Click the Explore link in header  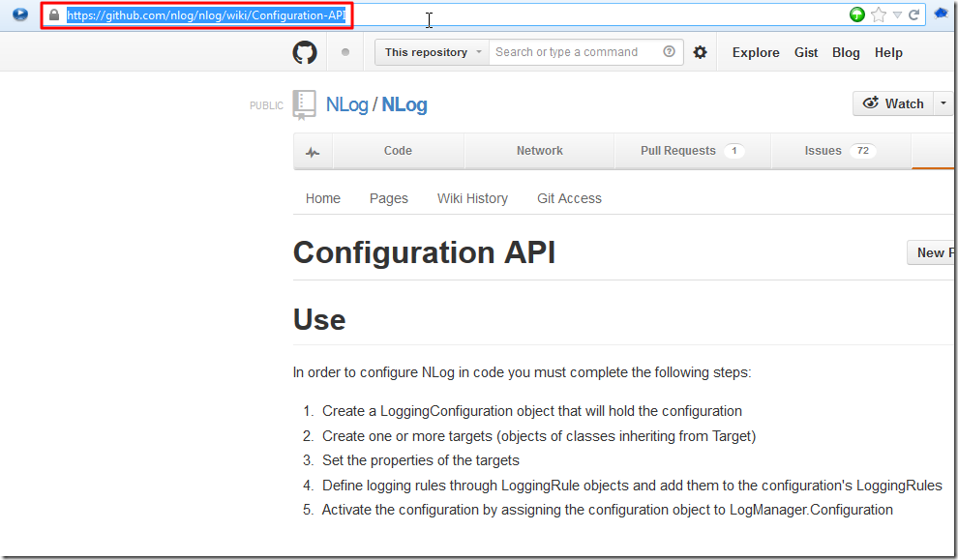(x=756, y=52)
